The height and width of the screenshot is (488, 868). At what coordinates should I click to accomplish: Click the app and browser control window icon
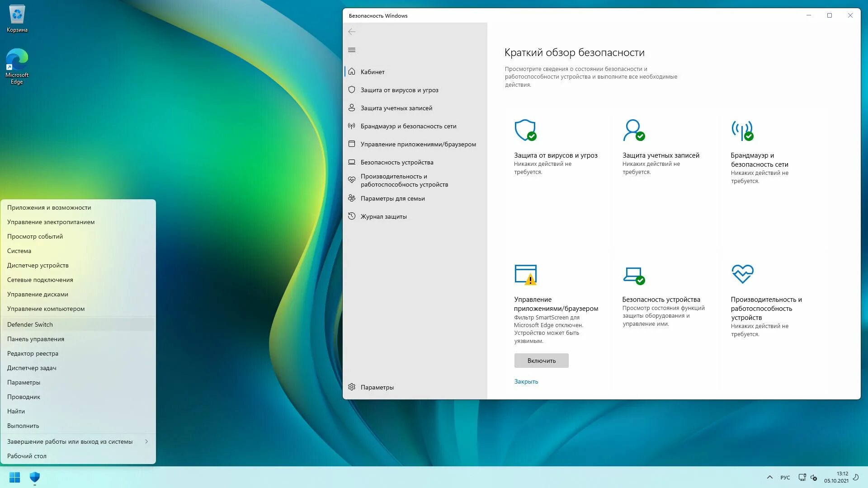[x=353, y=144]
